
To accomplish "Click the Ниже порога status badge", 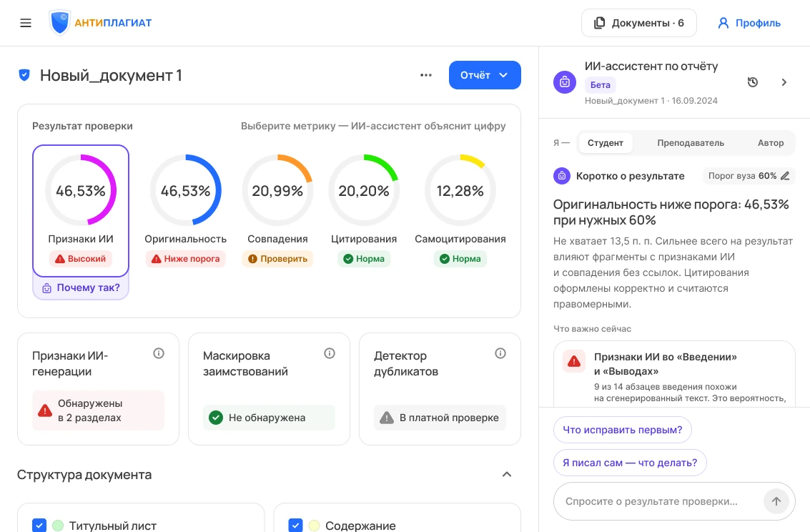I will click(185, 259).
